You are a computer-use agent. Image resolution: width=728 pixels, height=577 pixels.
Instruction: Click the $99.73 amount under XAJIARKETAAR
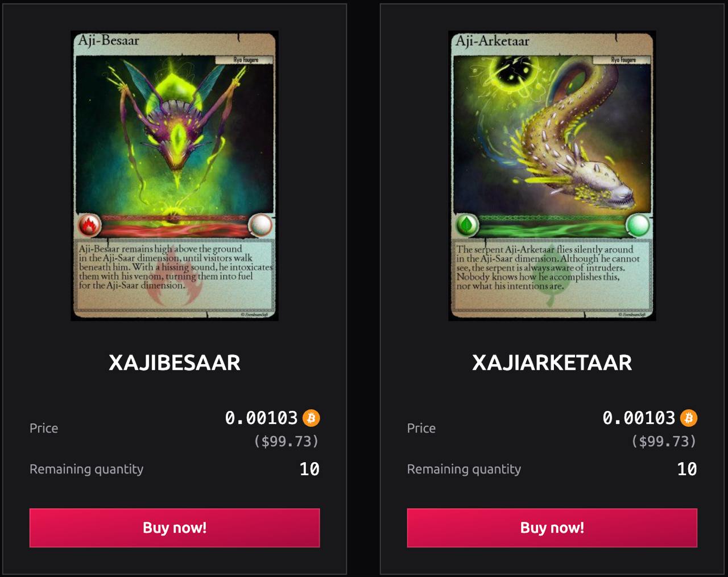click(664, 442)
